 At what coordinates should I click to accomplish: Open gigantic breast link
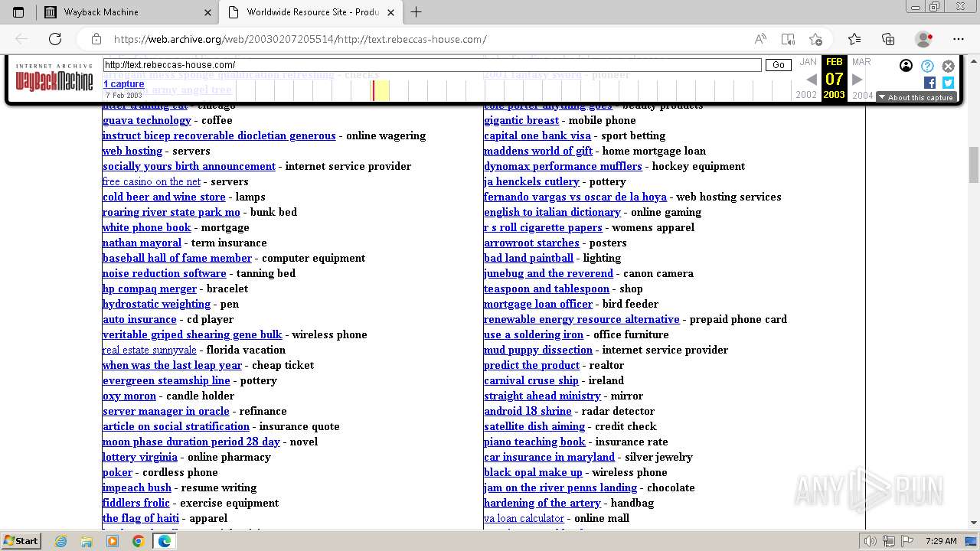(x=521, y=120)
